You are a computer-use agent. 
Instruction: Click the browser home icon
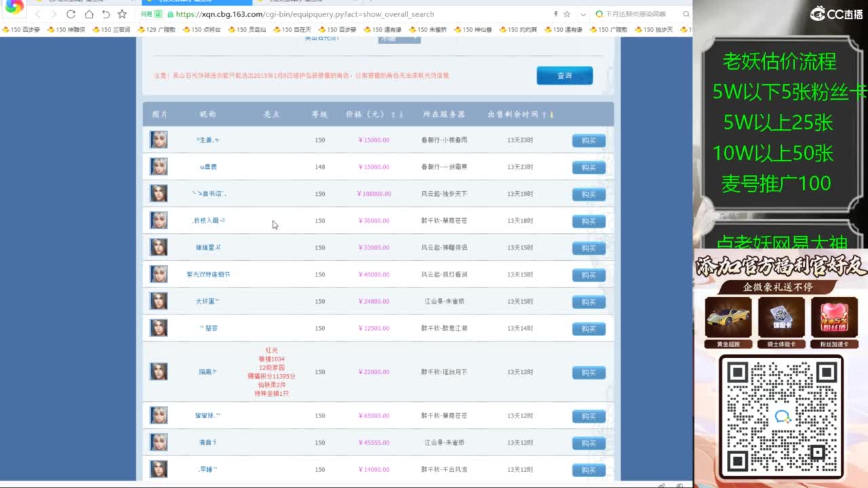(89, 14)
